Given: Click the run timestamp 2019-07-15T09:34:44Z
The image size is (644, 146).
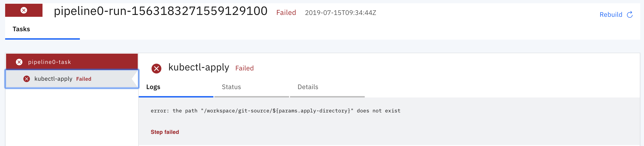Looking at the screenshot, I should pos(340,13).
